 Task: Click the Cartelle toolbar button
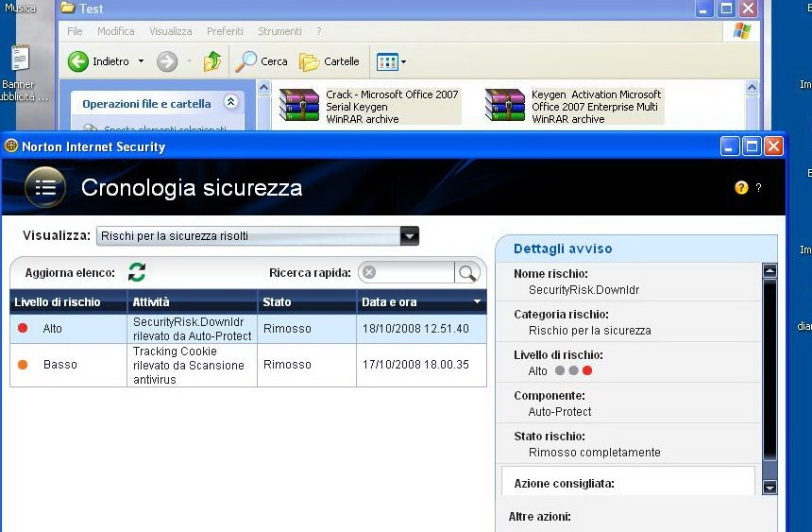330,62
